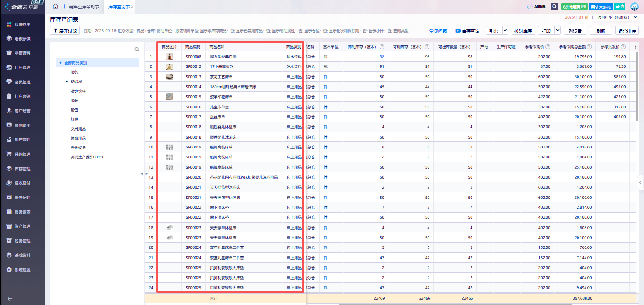Open the AI助手 assistant
This screenshot has width=644, height=305.
[536, 7]
